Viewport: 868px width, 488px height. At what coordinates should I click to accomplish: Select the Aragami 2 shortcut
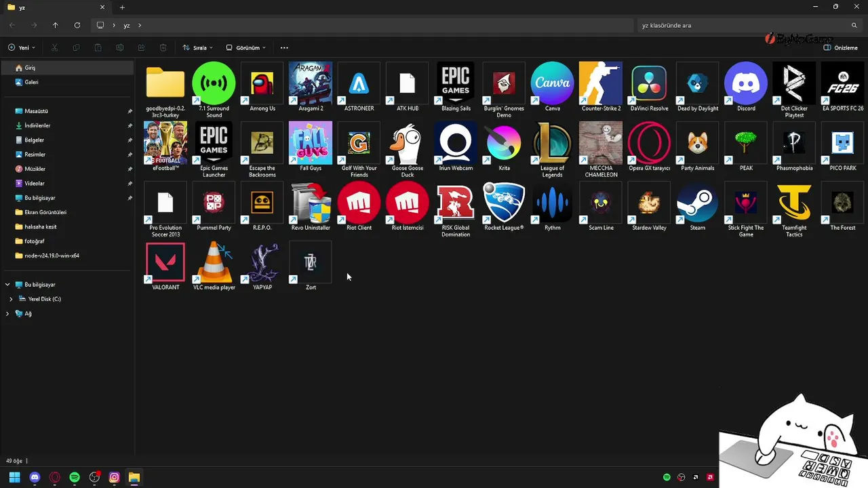coord(311,87)
